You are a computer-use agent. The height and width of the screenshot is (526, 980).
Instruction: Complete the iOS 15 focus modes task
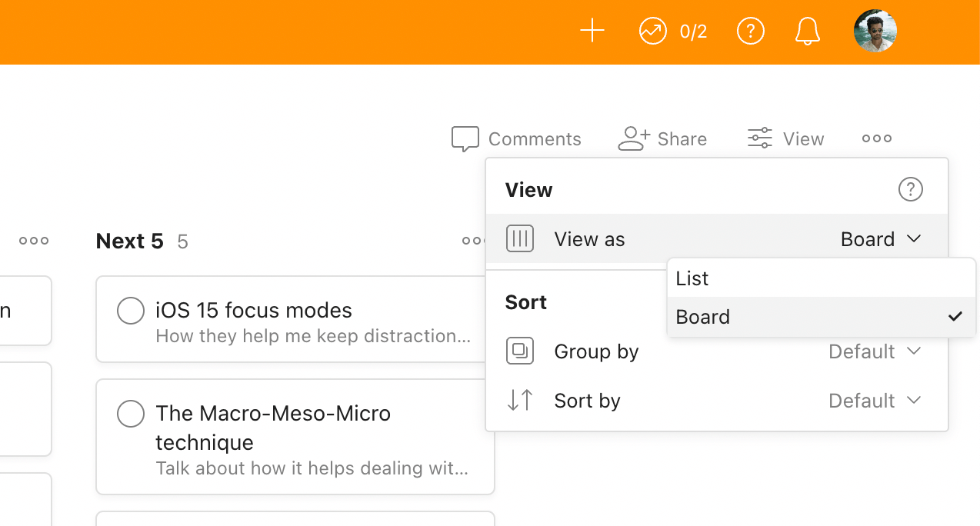coord(131,311)
